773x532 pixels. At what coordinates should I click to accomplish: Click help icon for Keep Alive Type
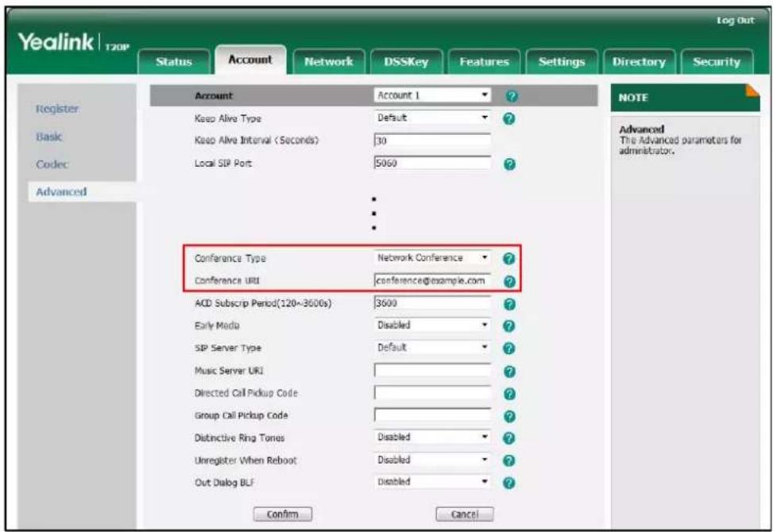click(x=509, y=118)
